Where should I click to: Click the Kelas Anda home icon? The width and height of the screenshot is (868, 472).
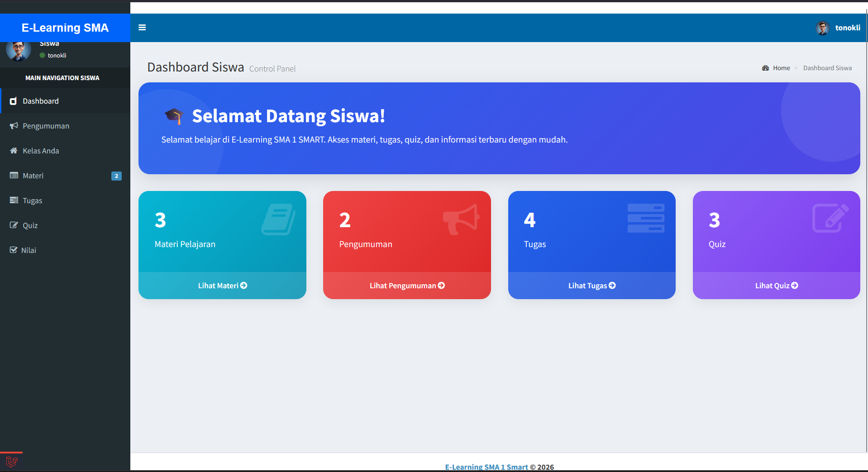[14, 151]
